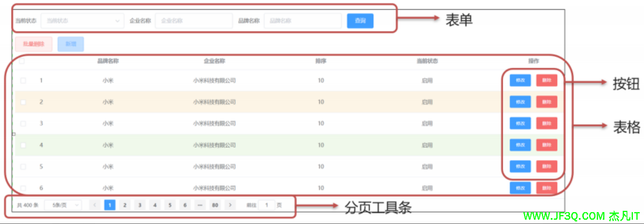This screenshot has width=644, height=224.
Task: Focus the 企业名称 input field
Action: click(x=194, y=21)
